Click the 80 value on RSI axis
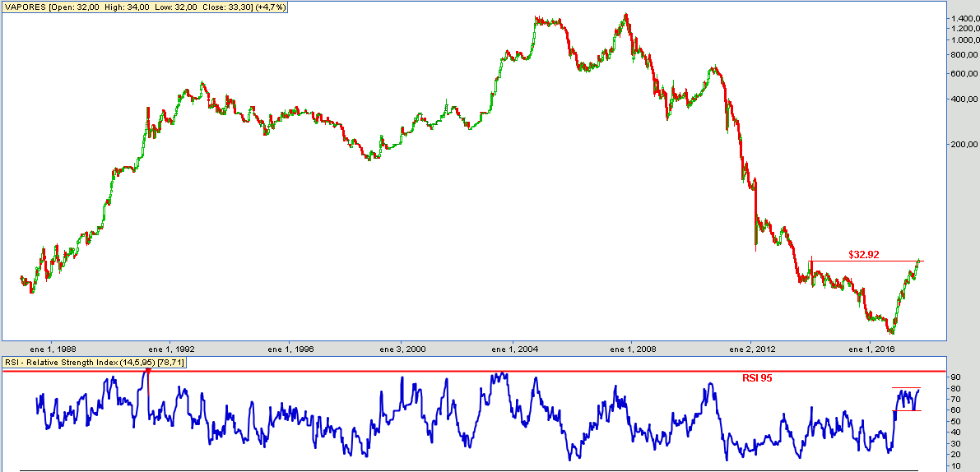The width and height of the screenshot is (980, 472). tap(955, 388)
